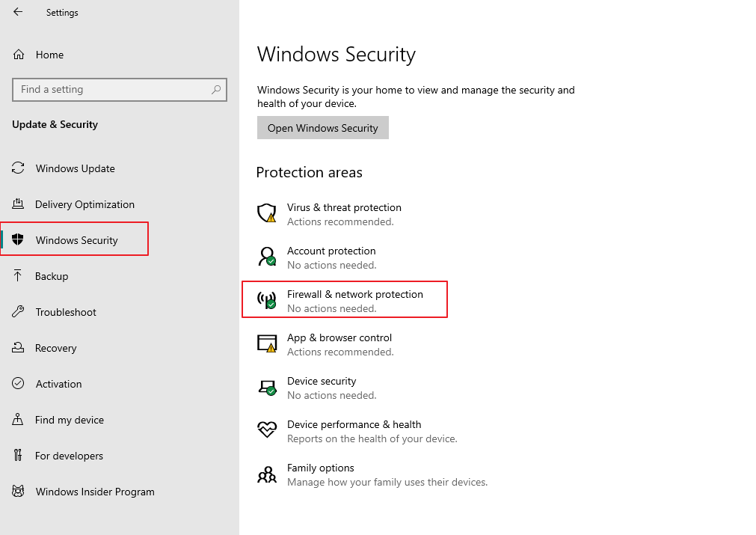Select Recovery from the sidebar
756x535 pixels.
[56, 348]
